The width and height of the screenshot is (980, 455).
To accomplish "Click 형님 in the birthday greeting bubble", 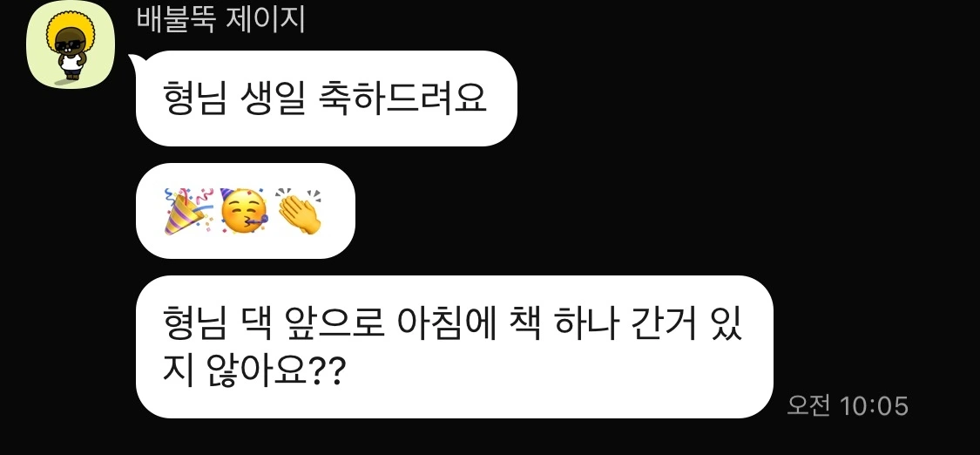I will (193, 98).
